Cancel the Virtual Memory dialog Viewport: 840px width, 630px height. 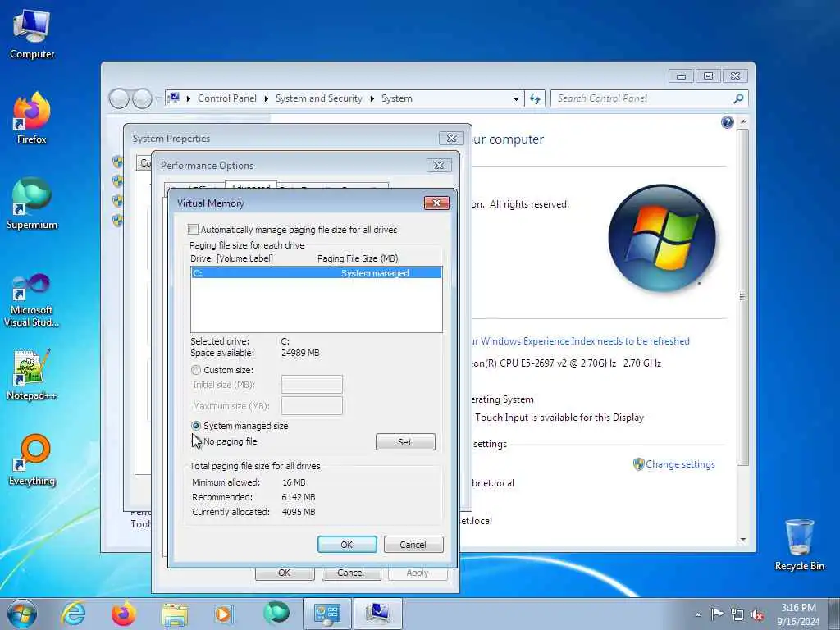[413, 545]
